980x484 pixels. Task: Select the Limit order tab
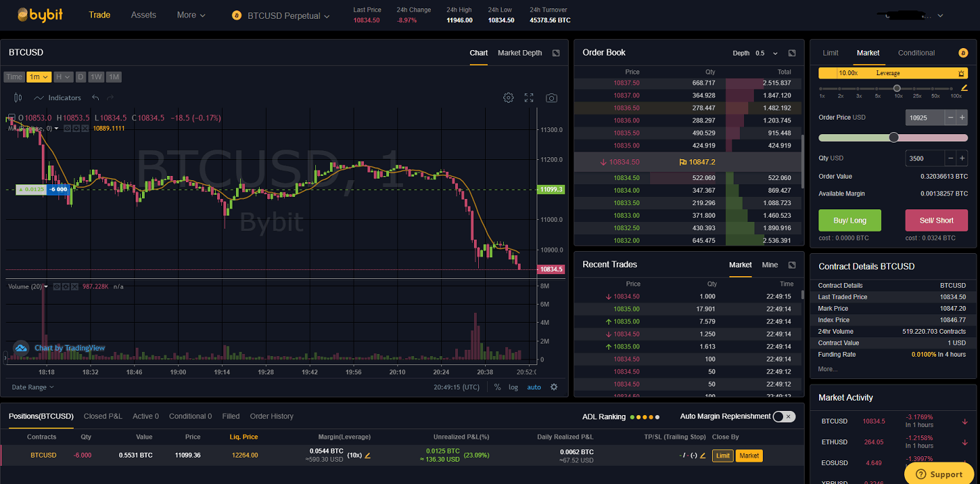tap(830, 53)
